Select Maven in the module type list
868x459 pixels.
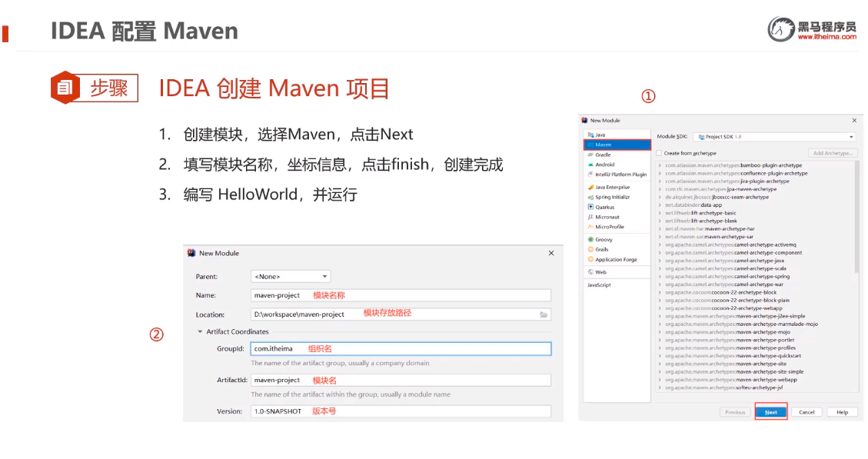coord(617,145)
